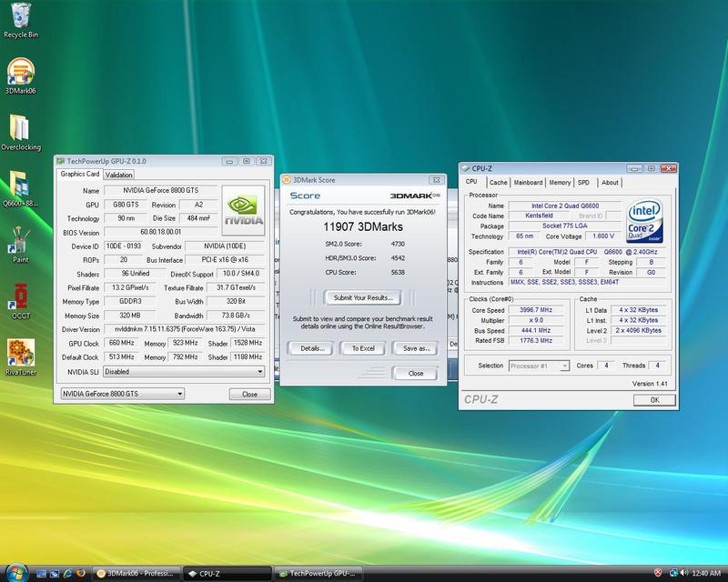
Task: Click the CPU Score 5638 value
Action: pyautogui.click(x=398, y=272)
